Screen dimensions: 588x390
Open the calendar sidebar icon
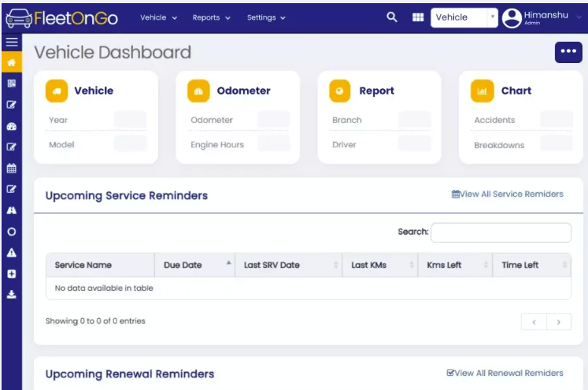[x=12, y=168]
